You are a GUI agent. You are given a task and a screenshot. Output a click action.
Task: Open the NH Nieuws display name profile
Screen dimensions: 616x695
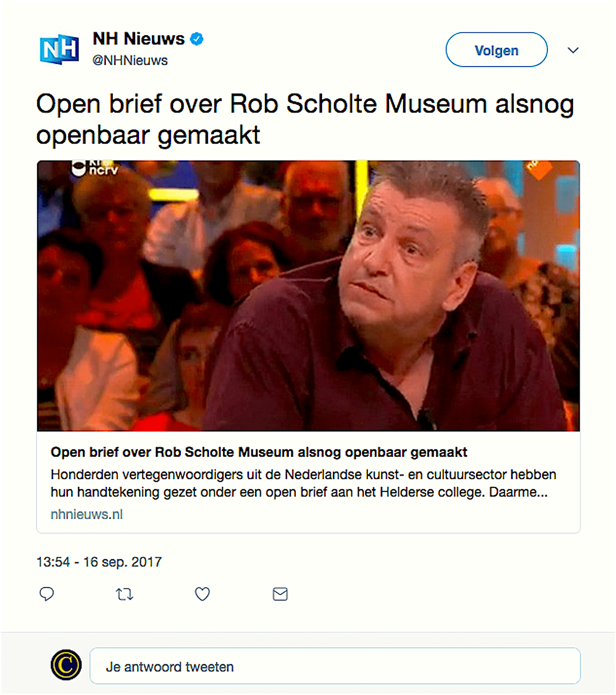click(x=139, y=39)
